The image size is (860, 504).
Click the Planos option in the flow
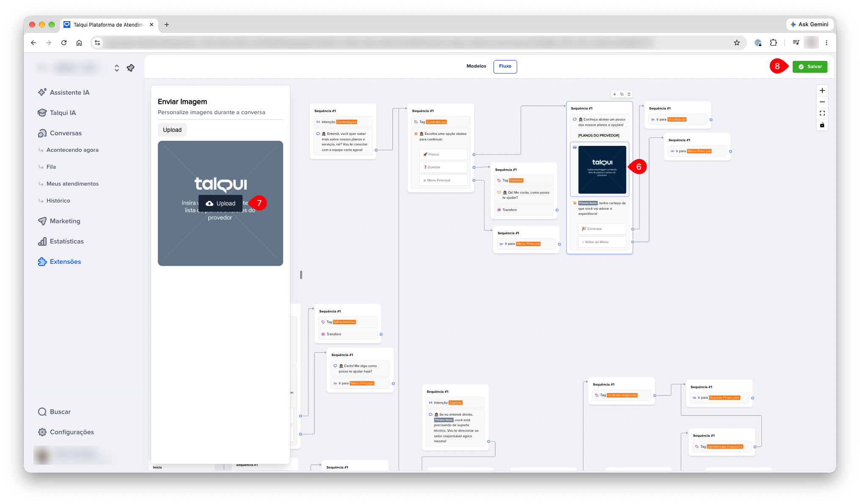pos(443,154)
